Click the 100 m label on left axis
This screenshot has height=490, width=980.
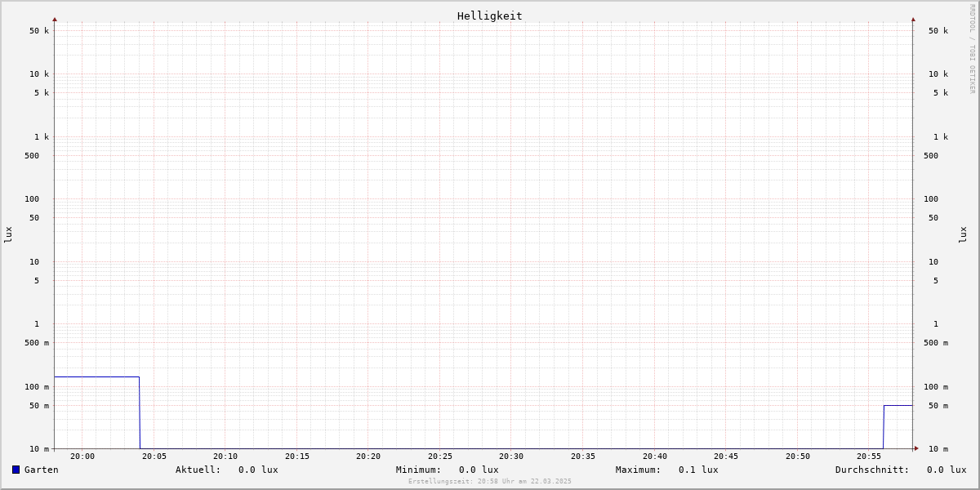tap(37, 387)
